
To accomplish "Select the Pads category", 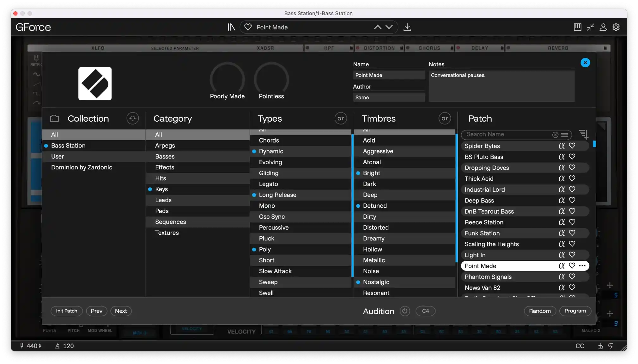I will click(197, 211).
